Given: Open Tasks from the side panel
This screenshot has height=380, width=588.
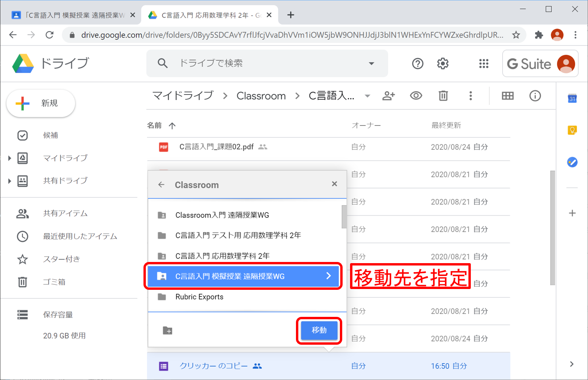Looking at the screenshot, I should click(572, 162).
